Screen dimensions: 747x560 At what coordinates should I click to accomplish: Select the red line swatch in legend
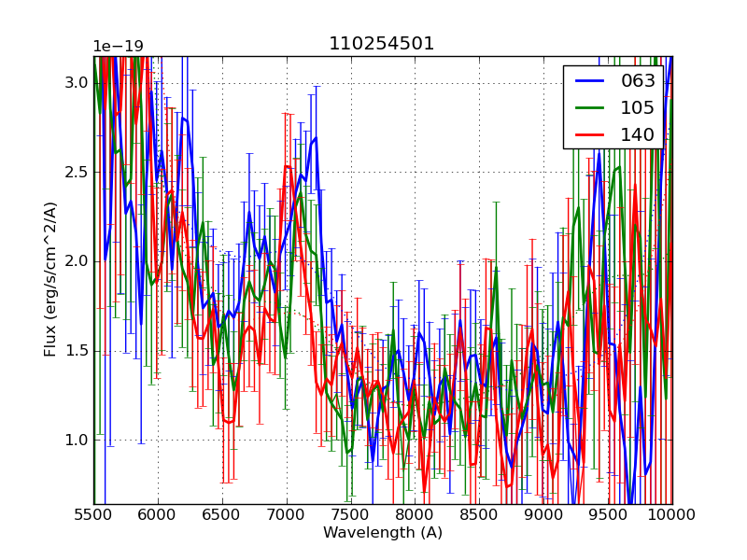coord(589,134)
